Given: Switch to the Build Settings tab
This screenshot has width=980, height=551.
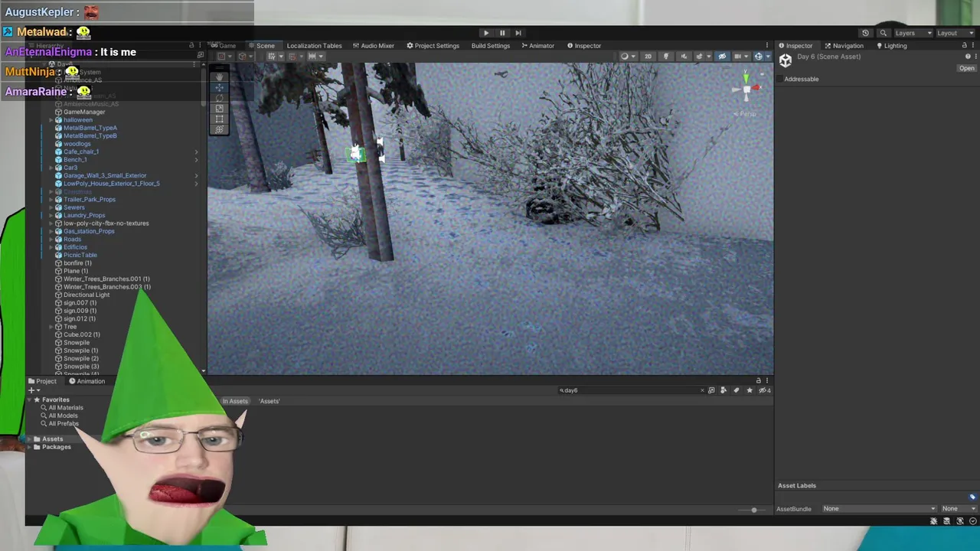Looking at the screenshot, I should (491, 45).
